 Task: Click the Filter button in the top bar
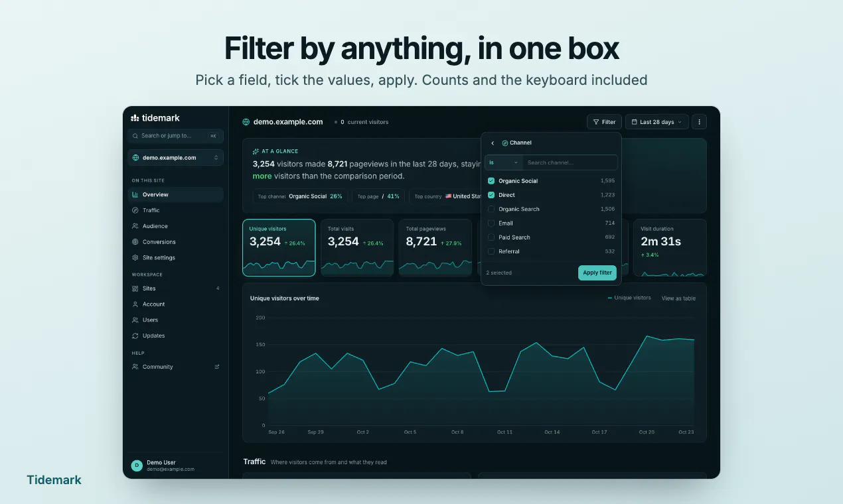click(604, 122)
